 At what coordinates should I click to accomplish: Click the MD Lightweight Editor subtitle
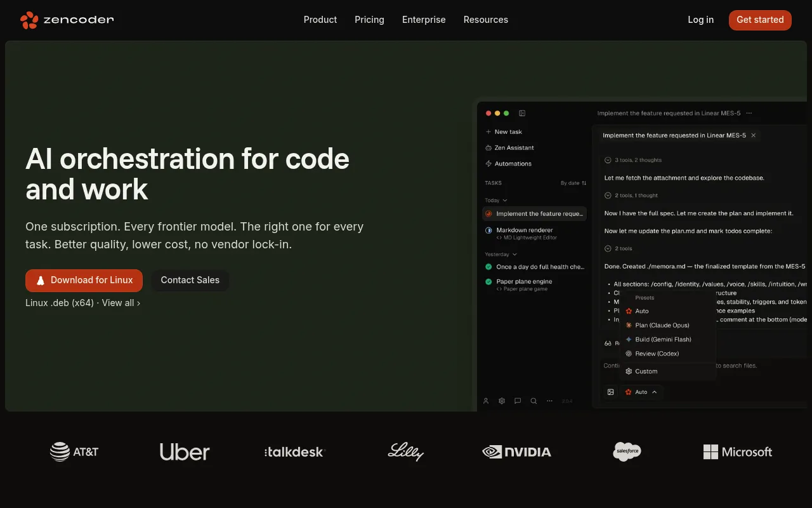click(x=527, y=237)
